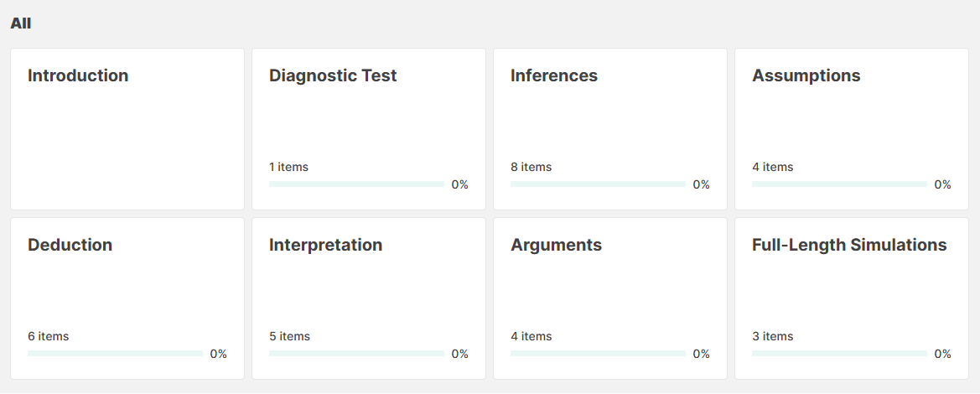Click the Diagnostic Test progress bar
The width and height of the screenshot is (980, 394).
click(356, 184)
